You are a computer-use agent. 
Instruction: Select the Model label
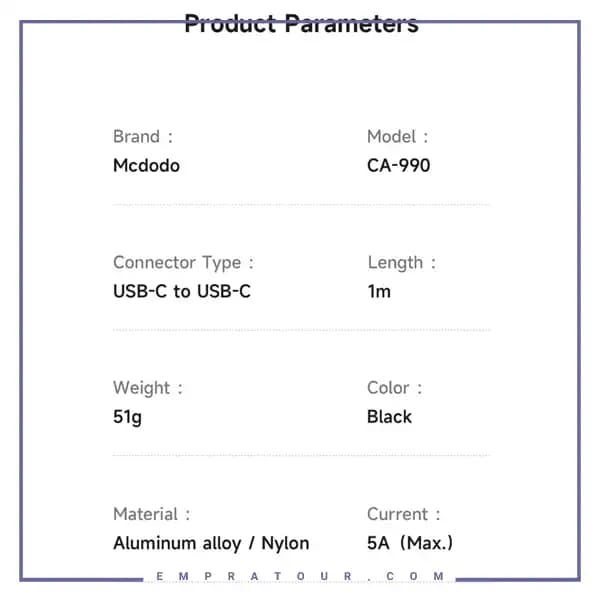pyautogui.click(x=397, y=137)
